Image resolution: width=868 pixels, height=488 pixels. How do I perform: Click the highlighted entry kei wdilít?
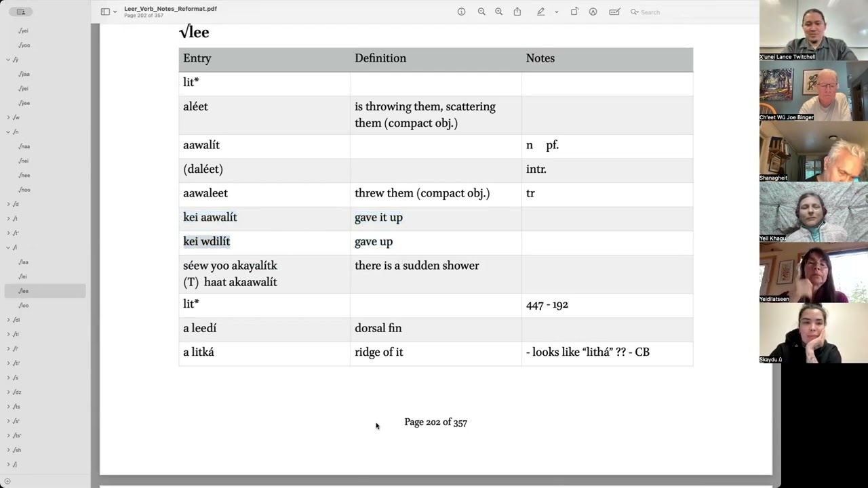(207, 241)
